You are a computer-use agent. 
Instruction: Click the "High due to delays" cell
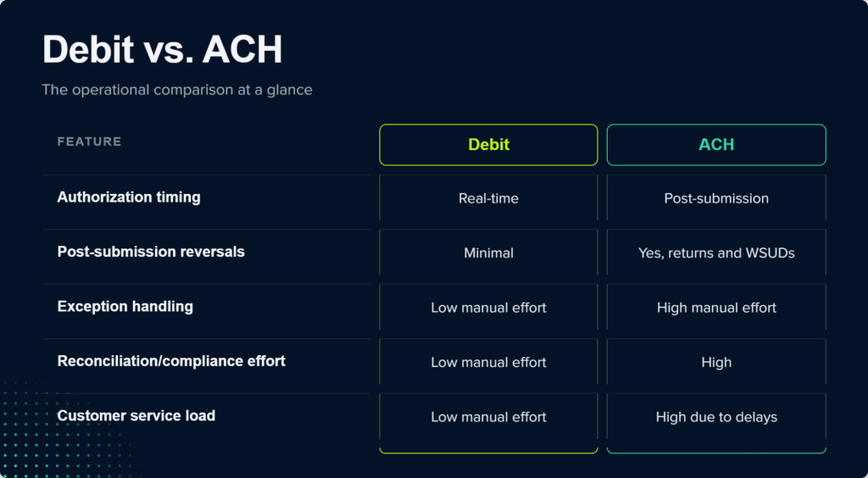tap(716, 417)
